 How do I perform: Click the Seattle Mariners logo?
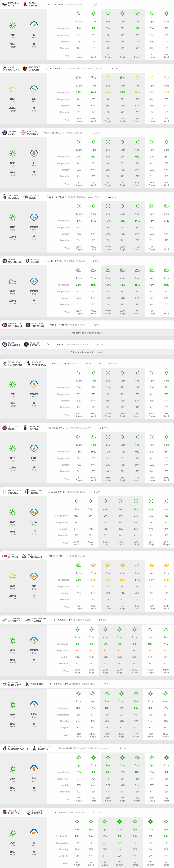click(4, 261)
